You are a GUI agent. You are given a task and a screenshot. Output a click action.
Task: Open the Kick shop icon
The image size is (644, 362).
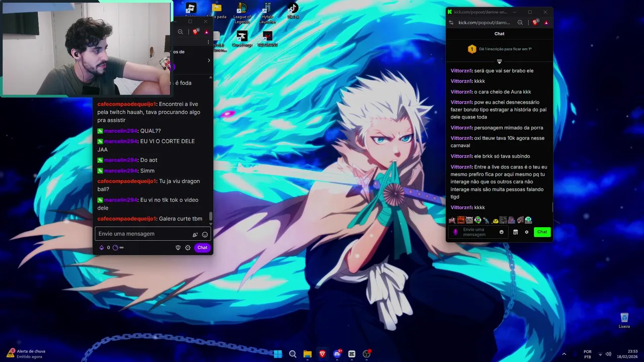click(515, 232)
